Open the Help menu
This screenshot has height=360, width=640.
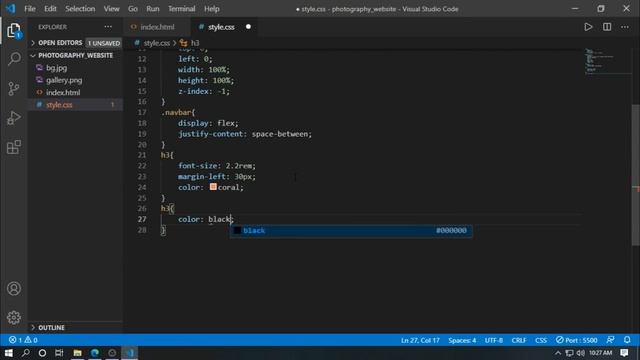coord(212,9)
